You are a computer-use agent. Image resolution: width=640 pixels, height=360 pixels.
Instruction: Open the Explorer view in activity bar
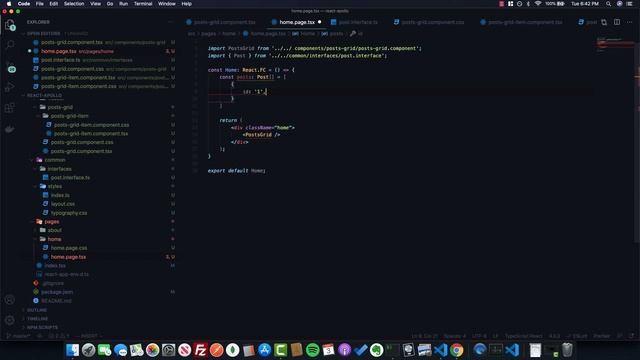pos(10,25)
